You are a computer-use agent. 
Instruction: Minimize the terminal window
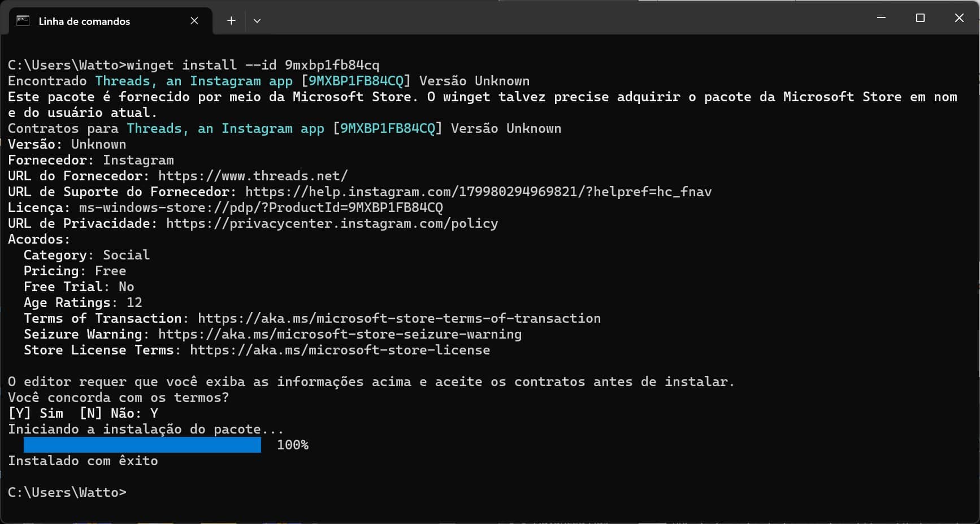point(881,18)
